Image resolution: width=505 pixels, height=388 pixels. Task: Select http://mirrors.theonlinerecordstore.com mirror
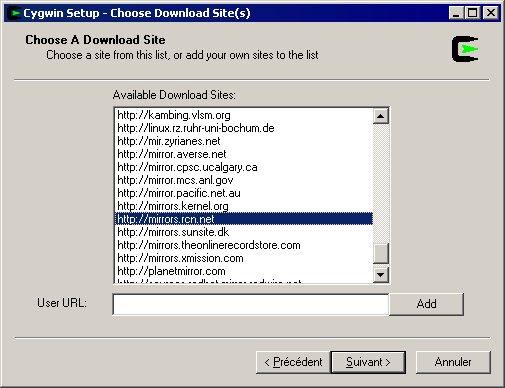click(x=244, y=245)
